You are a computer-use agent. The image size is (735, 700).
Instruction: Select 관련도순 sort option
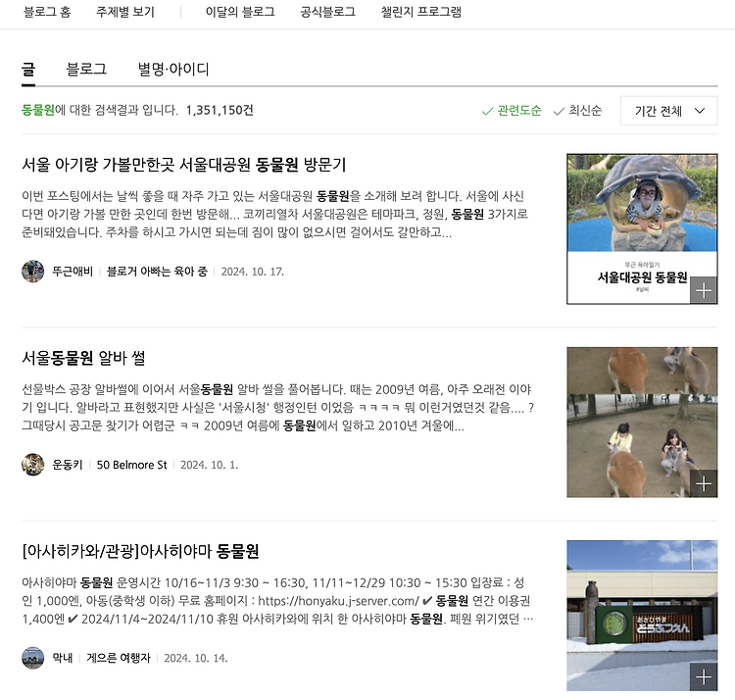(512, 111)
